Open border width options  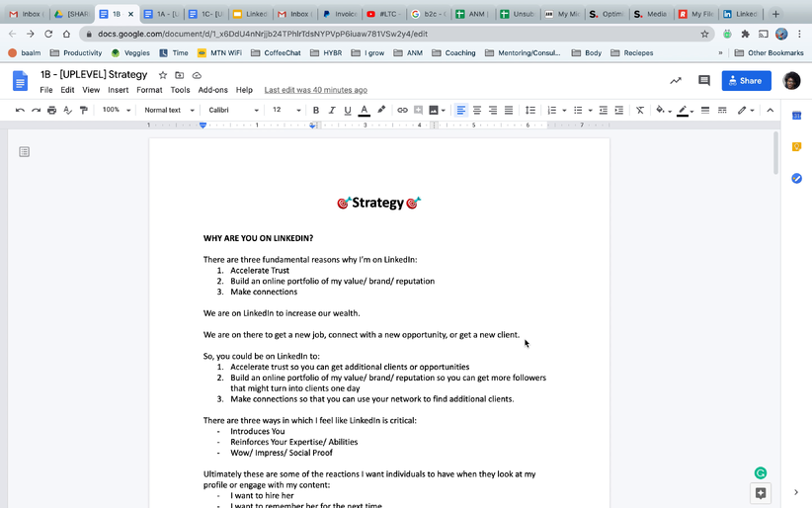[704, 110]
